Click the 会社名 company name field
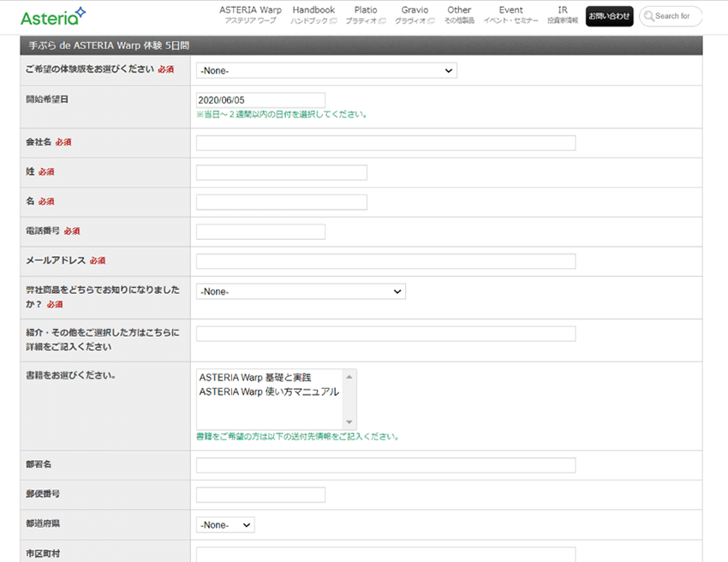 click(x=385, y=143)
